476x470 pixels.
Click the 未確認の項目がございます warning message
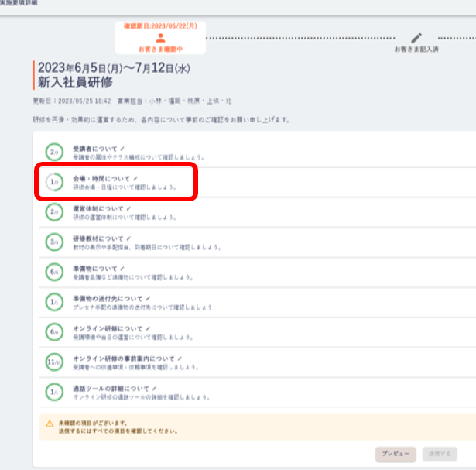[93, 423]
